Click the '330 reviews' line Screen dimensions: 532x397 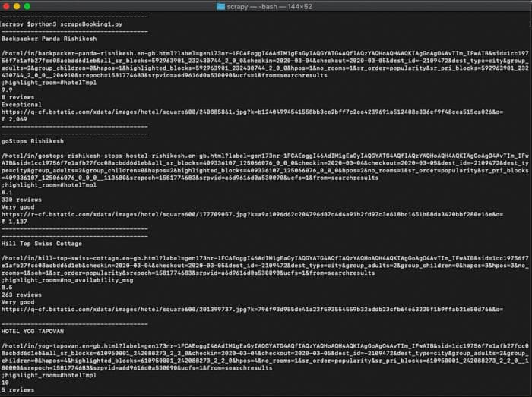click(21, 200)
